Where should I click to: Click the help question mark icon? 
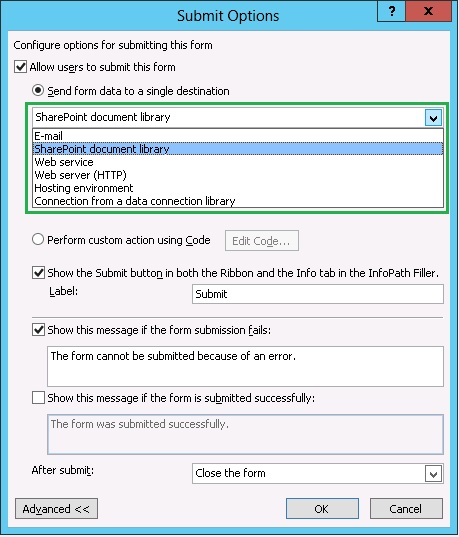click(392, 11)
